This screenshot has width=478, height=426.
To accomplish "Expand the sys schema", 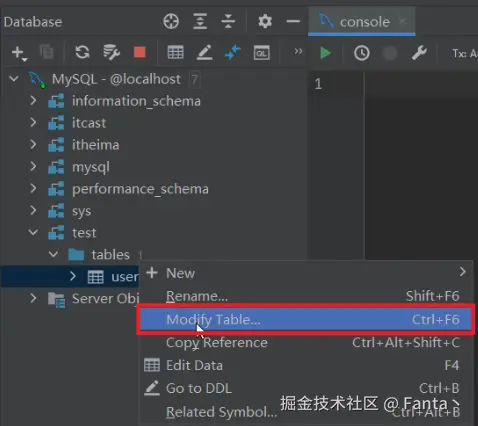I will [33, 210].
